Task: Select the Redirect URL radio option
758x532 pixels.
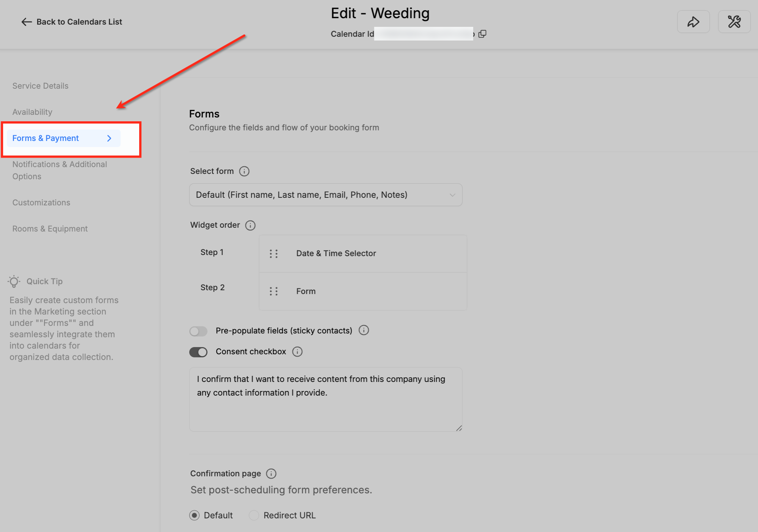Action: coord(254,515)
